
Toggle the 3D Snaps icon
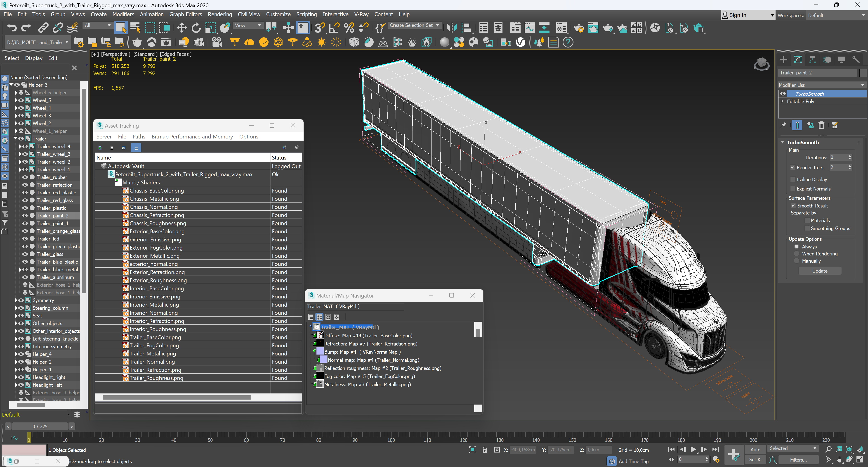(x=319, y=28)
